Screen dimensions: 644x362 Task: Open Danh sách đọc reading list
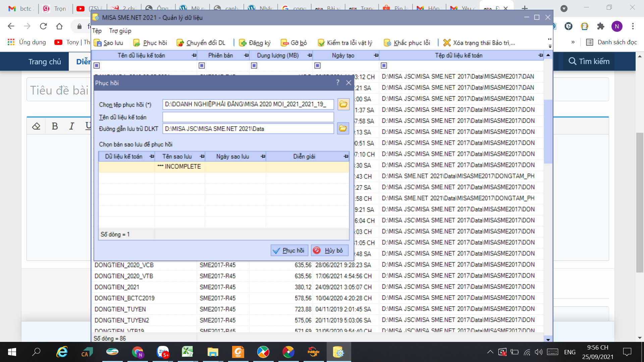coord(611,42)
